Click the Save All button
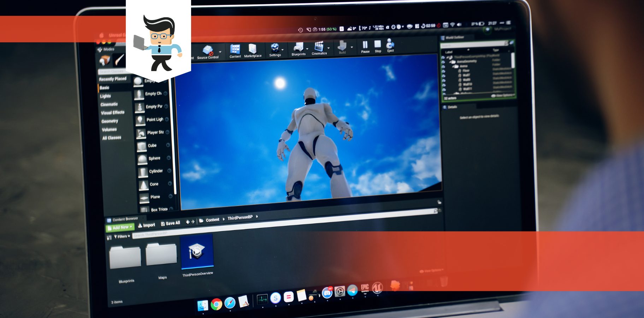 (171, 223)
